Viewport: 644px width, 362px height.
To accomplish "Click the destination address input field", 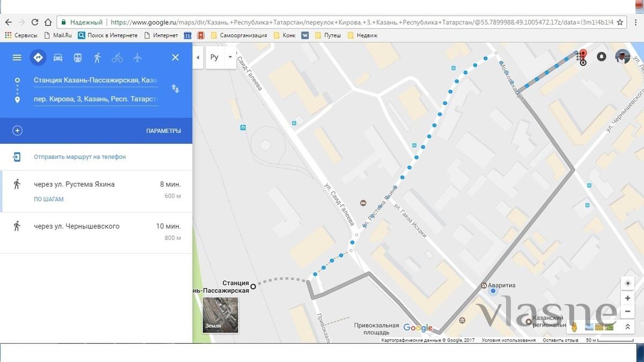I will (96, 99).
